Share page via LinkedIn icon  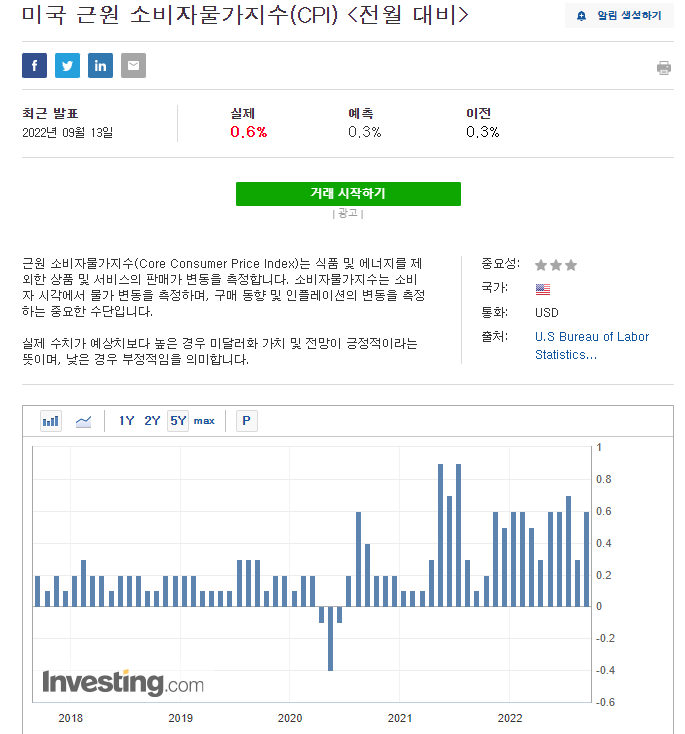click(100, 66)
